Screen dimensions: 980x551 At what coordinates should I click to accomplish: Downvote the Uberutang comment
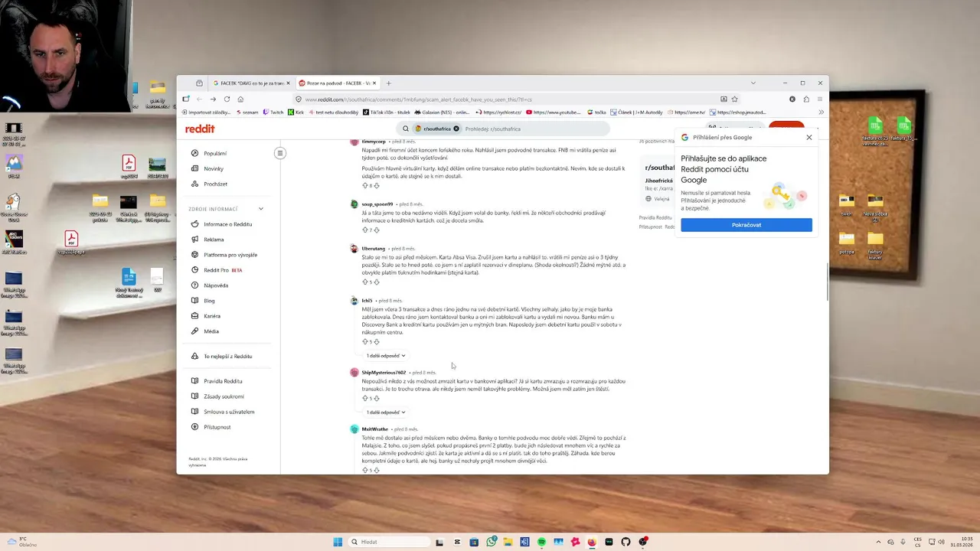pyautogui.click(x=377, y=282)
